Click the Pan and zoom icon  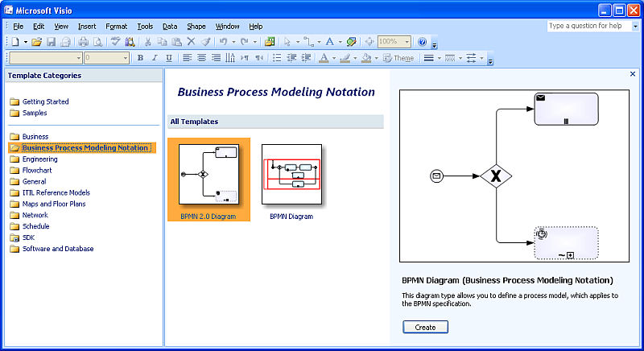coord(369,42)
